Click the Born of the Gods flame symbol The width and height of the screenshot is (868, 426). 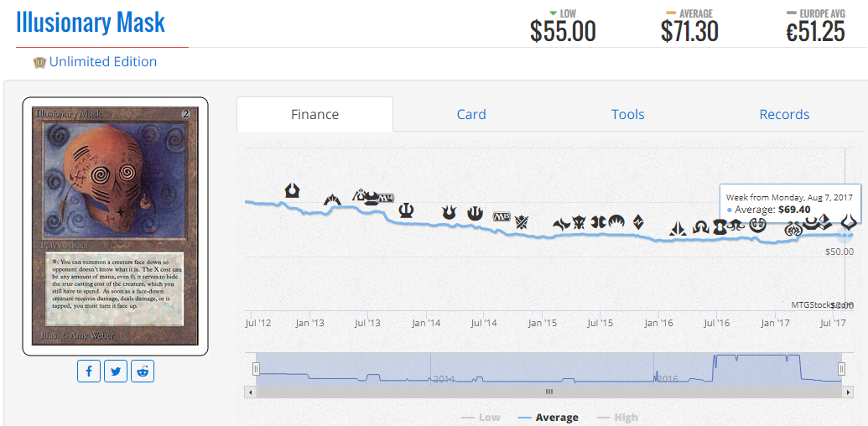pyautogui.click(x=449, y=212)
